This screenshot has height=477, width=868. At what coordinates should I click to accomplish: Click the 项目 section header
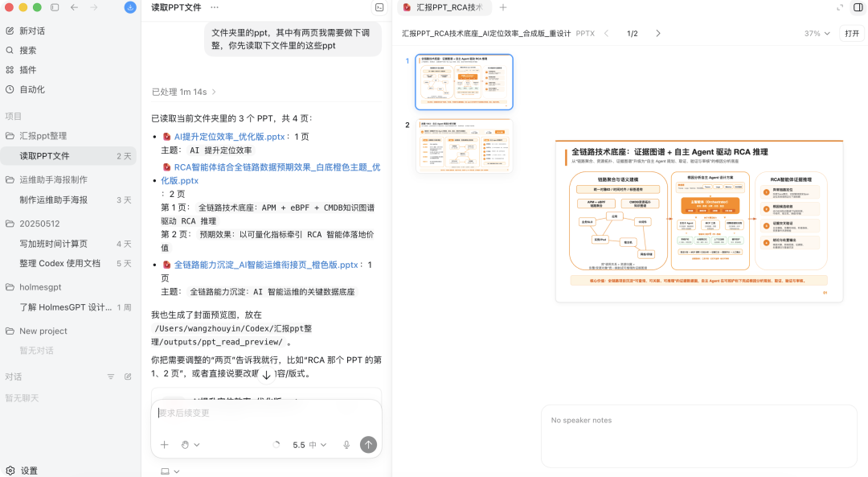(14, 117)
